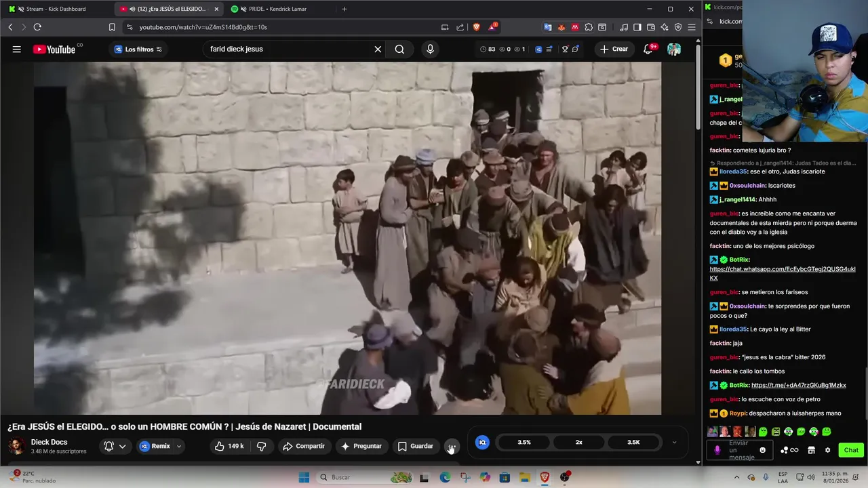
Task: Open the Google Translate extension icon
Action: 548,27
